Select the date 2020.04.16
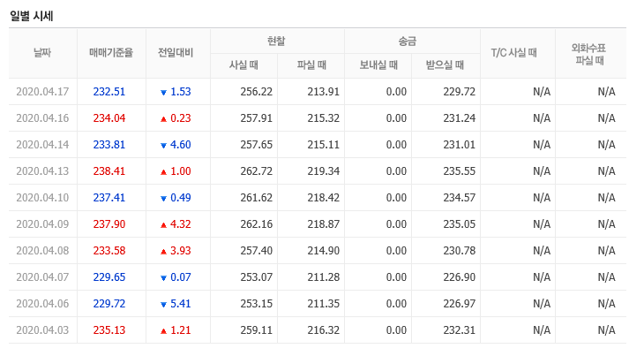 coord(42,118)
